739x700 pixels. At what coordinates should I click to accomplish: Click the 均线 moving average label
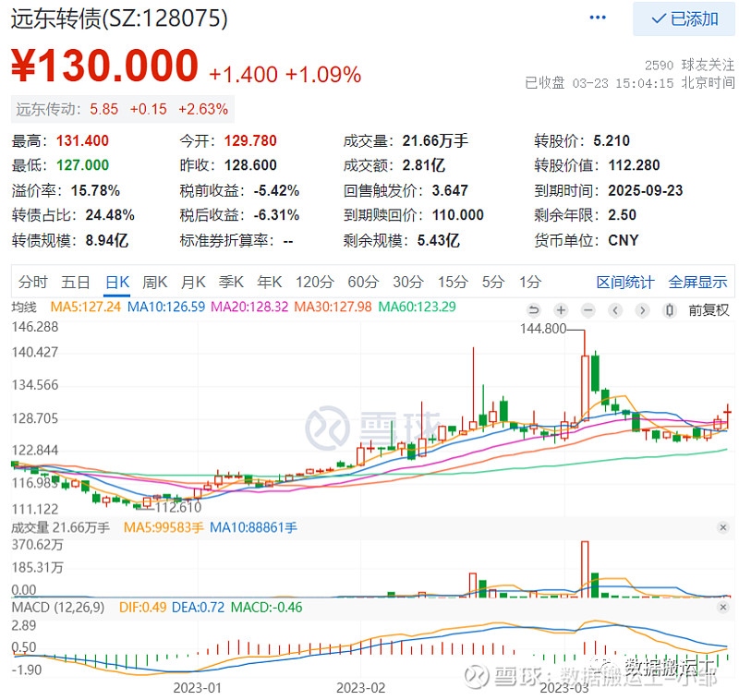(x=24, y=308)
